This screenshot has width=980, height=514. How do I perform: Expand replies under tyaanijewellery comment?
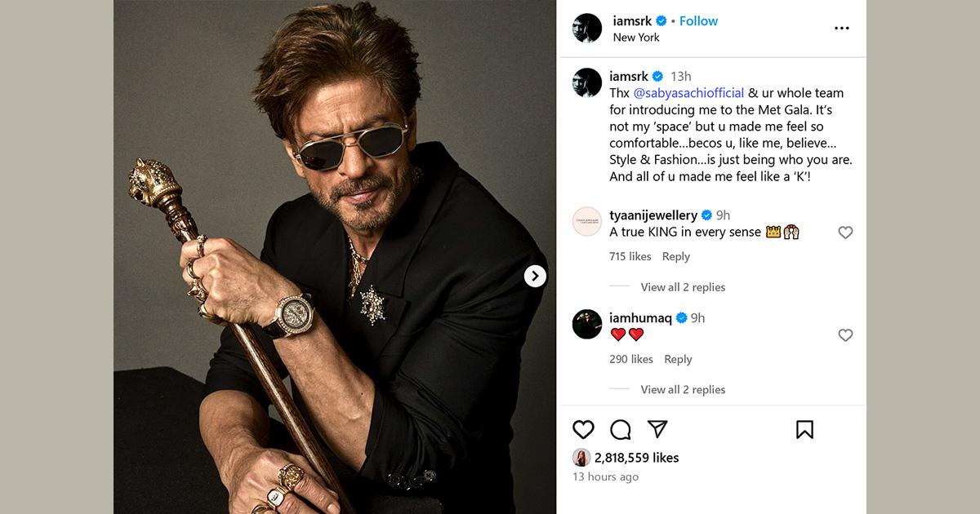tap(683, 287)
